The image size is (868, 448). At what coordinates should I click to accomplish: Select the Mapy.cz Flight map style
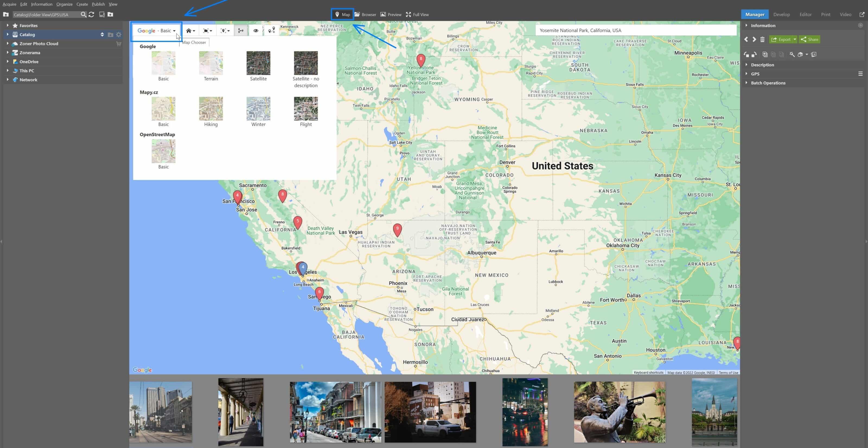(x=306, y=112)
